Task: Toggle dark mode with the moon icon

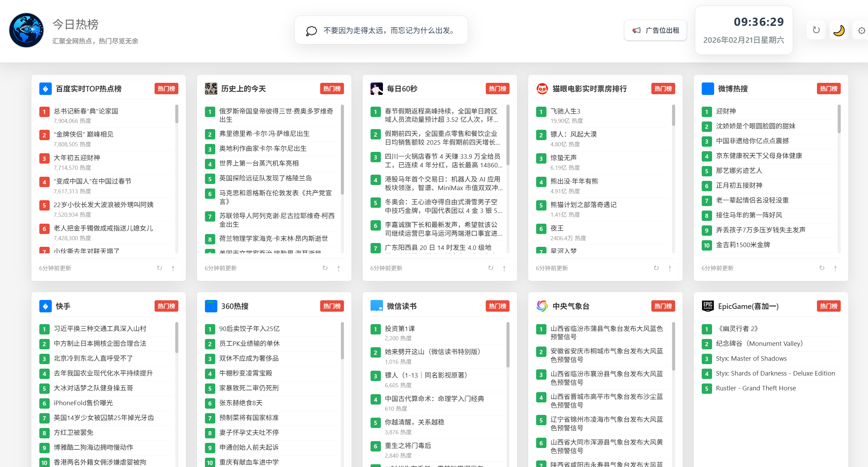Action: (839, 30)
